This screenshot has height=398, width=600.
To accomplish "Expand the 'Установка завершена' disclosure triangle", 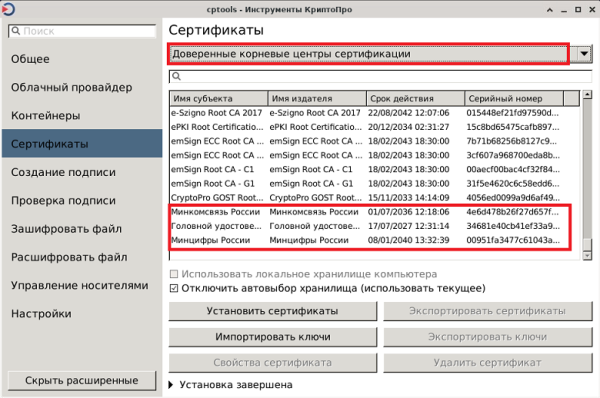I will pos(171,385).
